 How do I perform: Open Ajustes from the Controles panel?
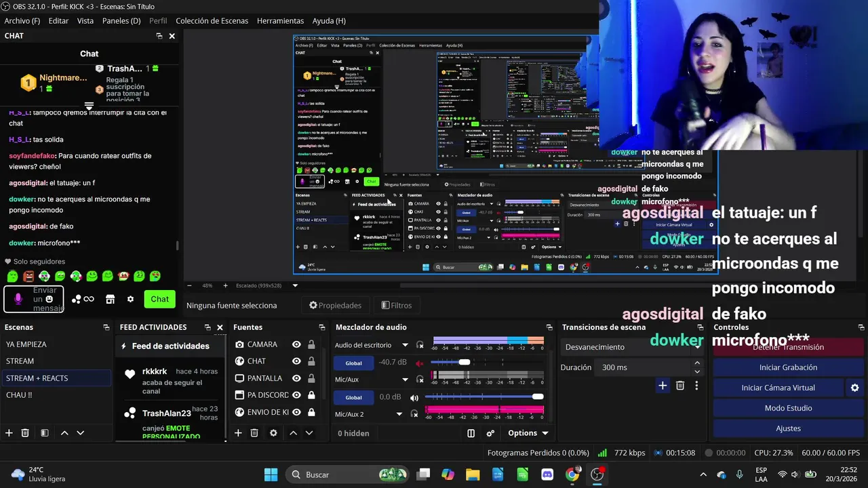coord(788,428)
